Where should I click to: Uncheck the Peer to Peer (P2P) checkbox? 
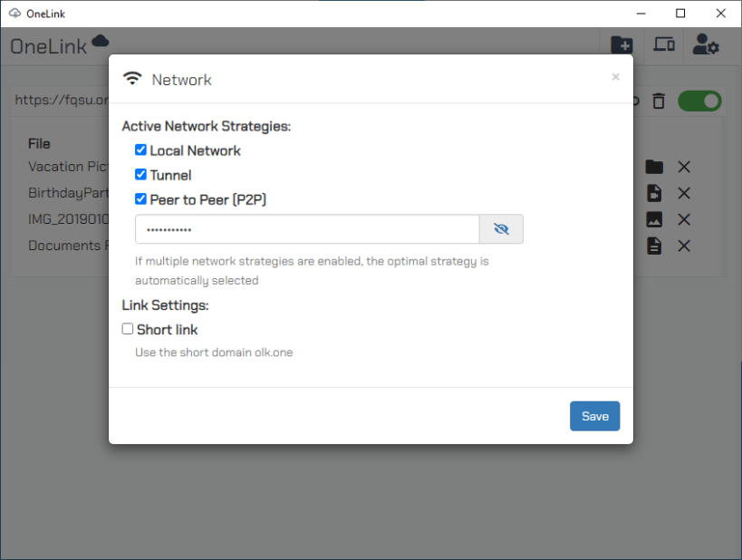click(140, 198)
